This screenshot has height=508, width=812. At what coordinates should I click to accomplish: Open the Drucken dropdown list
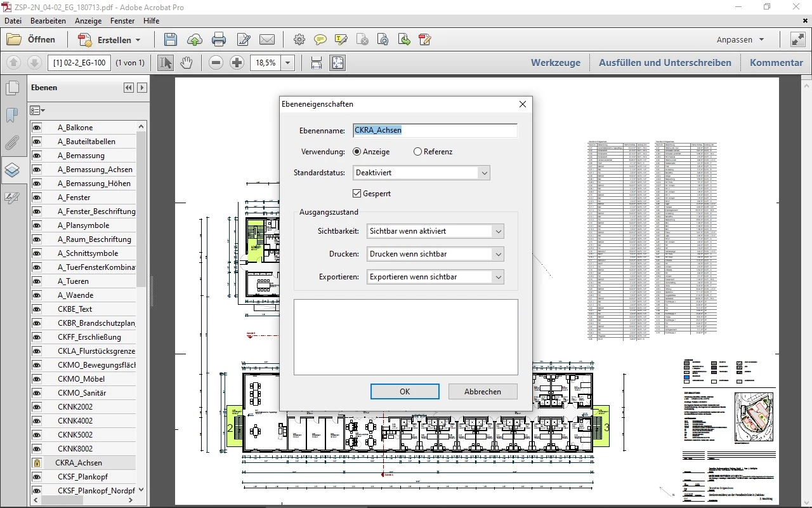[435, 254]
